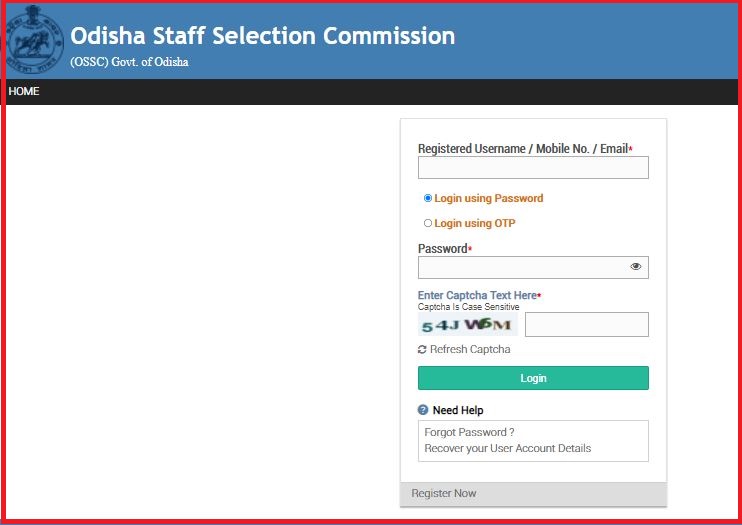Viewport: 742px width, 525px height.
Task: Open the Forgot Password link
Action: 469,432
